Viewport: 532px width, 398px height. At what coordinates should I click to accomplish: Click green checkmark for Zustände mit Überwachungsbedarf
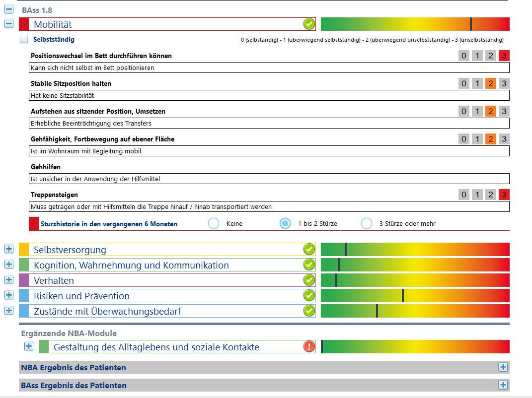click(309, 311)
